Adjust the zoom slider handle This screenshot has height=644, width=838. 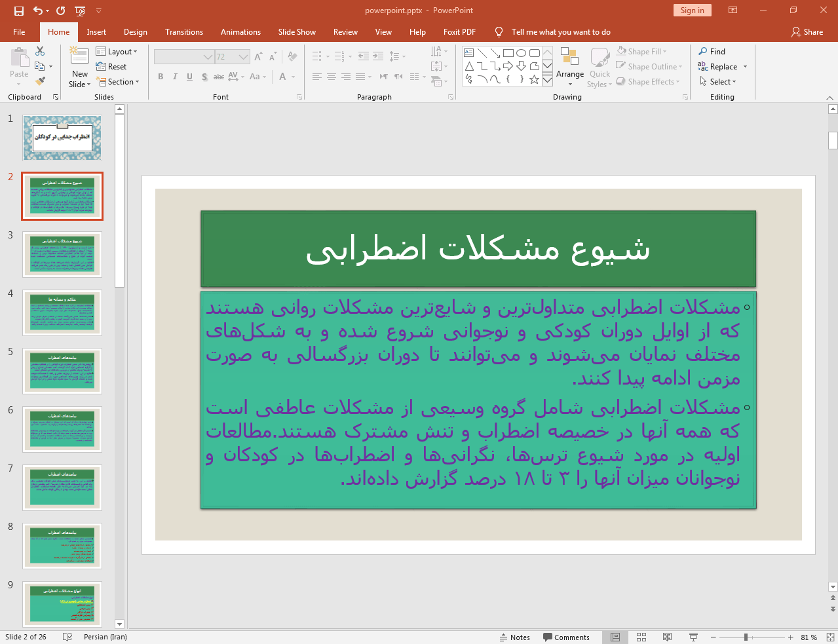pyautogui.click(x=746, y=637)
